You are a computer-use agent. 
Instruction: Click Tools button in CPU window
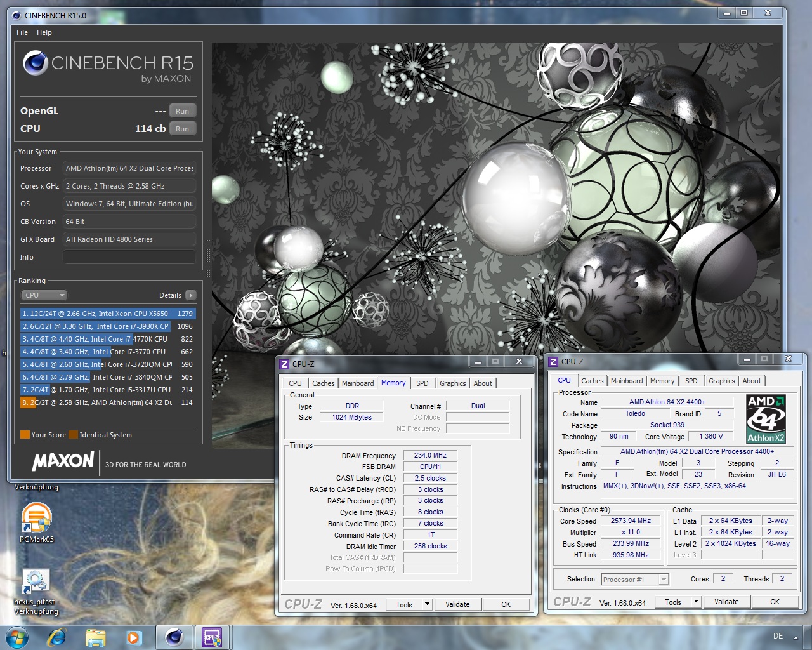click(673, 602)
